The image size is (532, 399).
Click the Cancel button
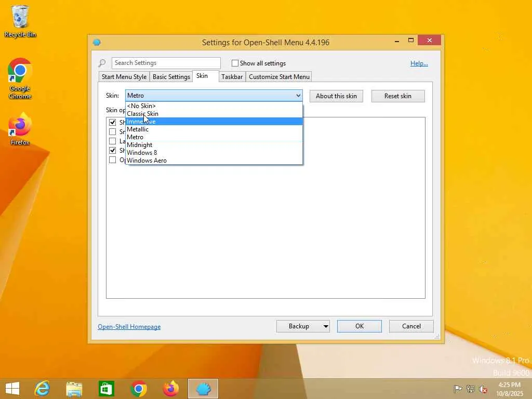(411, 326)
